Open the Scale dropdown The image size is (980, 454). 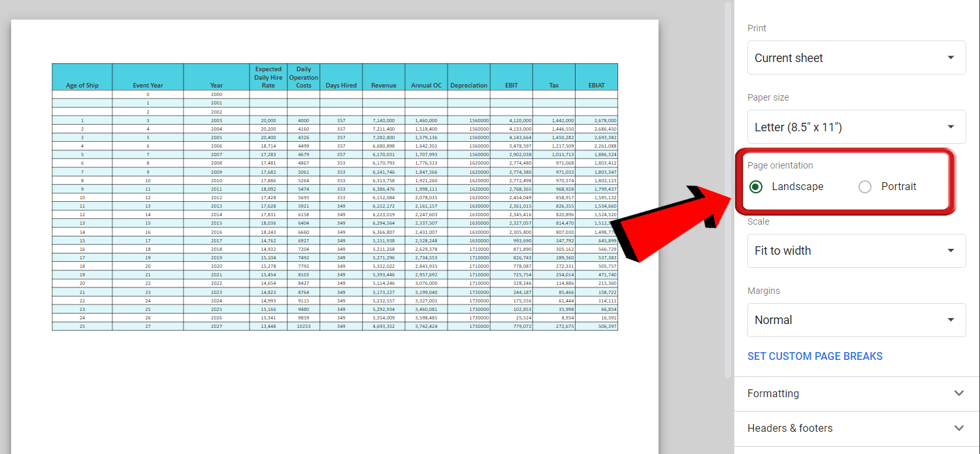coord(856,250)
